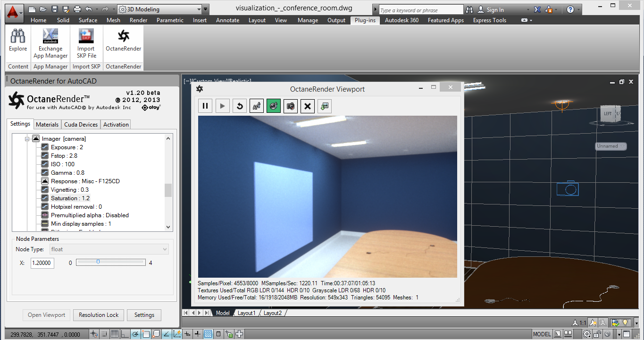Expand the Help dropdown arrow next to question mark
The width and height of the screenshot is (644, 340).
pos(579,9)
